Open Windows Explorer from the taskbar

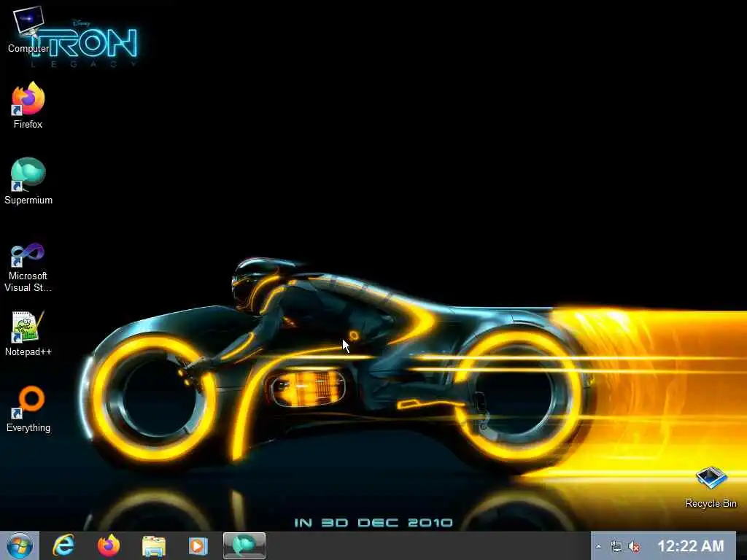pyautogui.click(x=153, y=546)
